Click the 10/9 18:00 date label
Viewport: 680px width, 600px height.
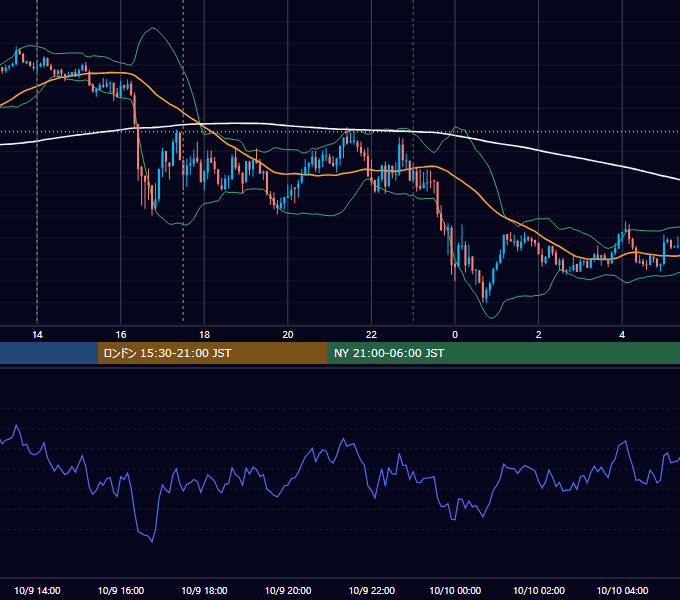(204, 590)
